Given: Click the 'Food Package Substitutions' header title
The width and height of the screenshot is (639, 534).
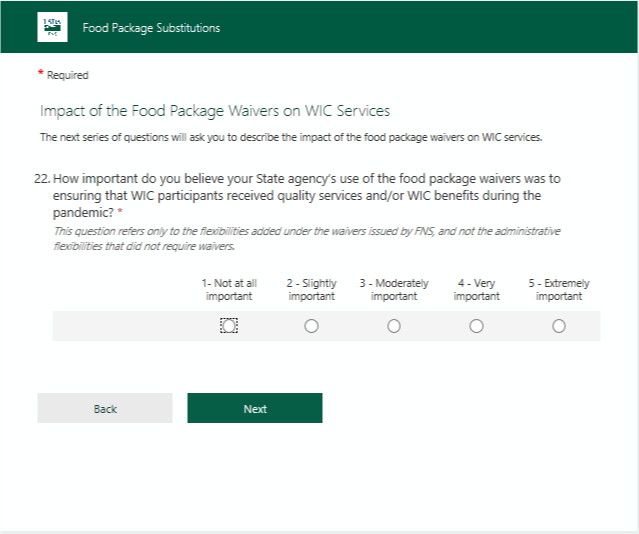Looking at the screenshot, I should (151, 28).
